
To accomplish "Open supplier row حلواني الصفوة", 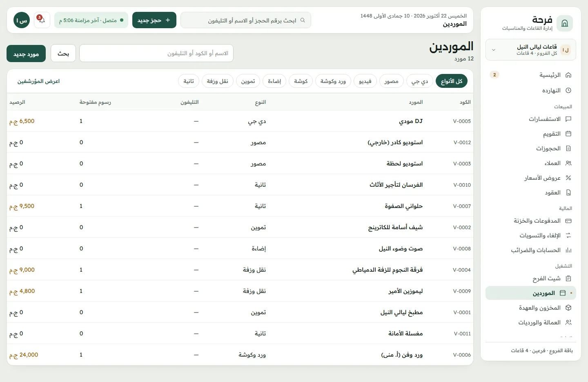I will (x=240, y=206).
